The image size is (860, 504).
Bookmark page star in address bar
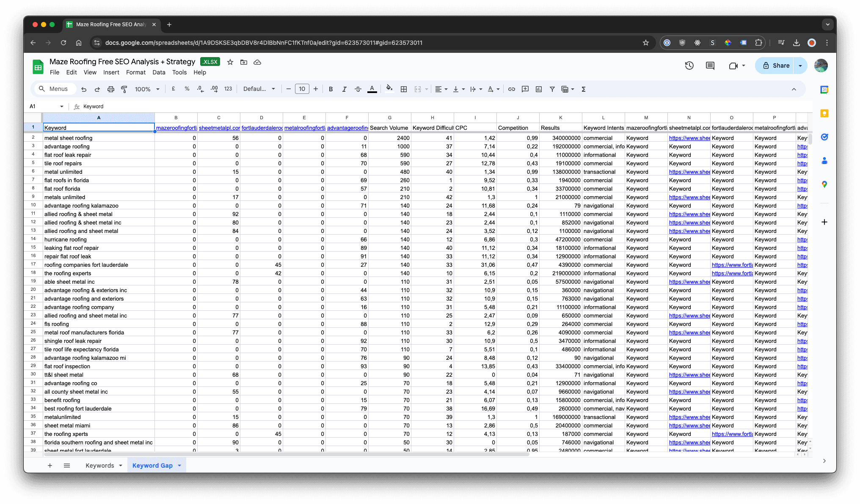point(646,43)
